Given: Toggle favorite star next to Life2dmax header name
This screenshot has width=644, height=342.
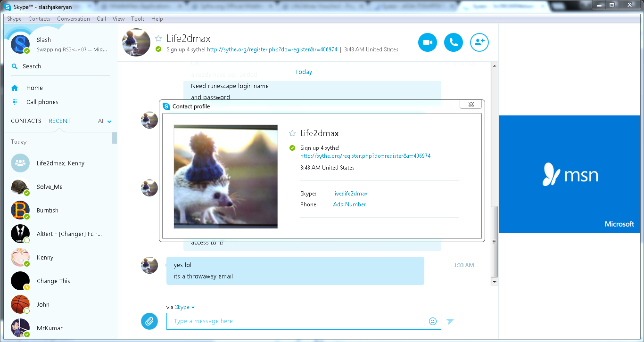Looking at the screenshot, I should (x=158, y=39).
